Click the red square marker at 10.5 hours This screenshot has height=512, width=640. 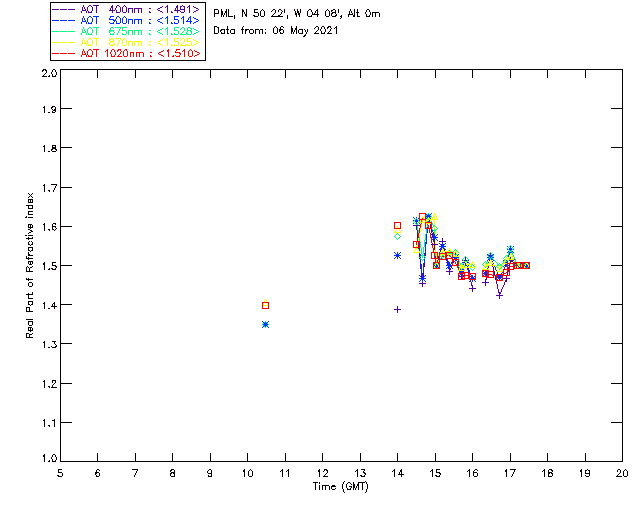pyautogui.click(x=265, y=305)
